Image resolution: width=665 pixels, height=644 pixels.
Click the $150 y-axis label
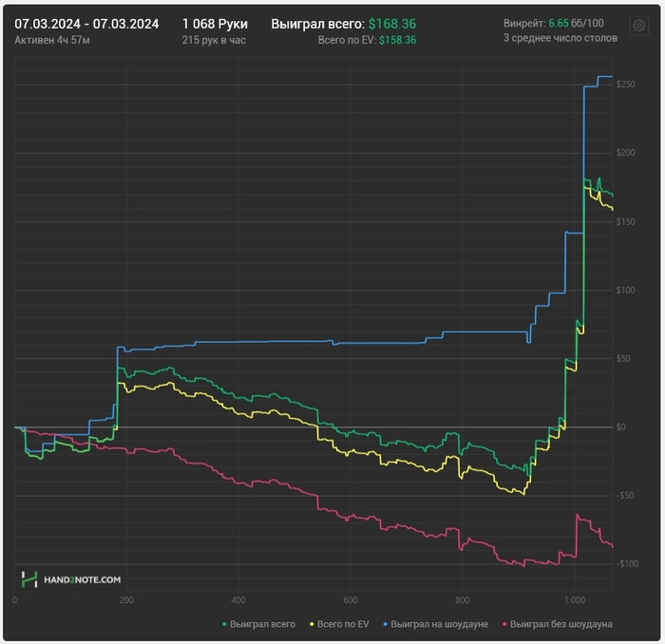coord(625,221)
